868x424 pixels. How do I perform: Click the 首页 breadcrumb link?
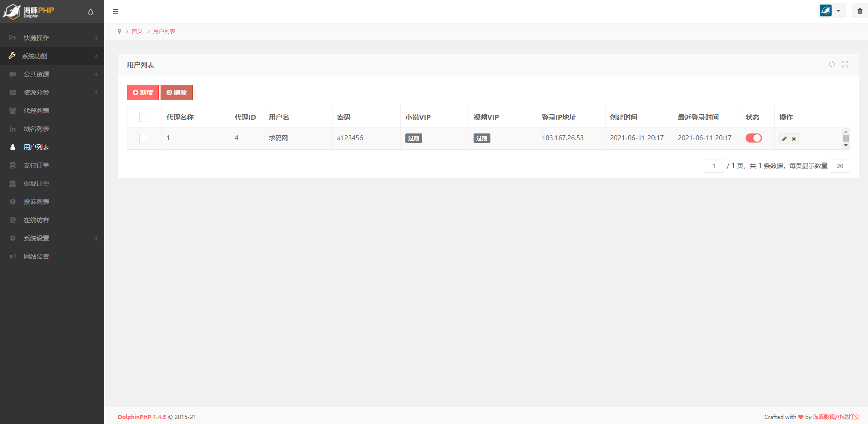point(137,31)
